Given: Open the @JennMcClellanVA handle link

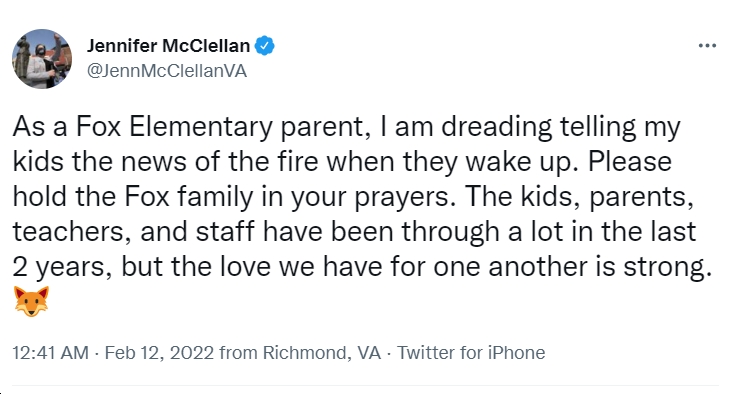Looking at the screenshot, I should (167, 71).
